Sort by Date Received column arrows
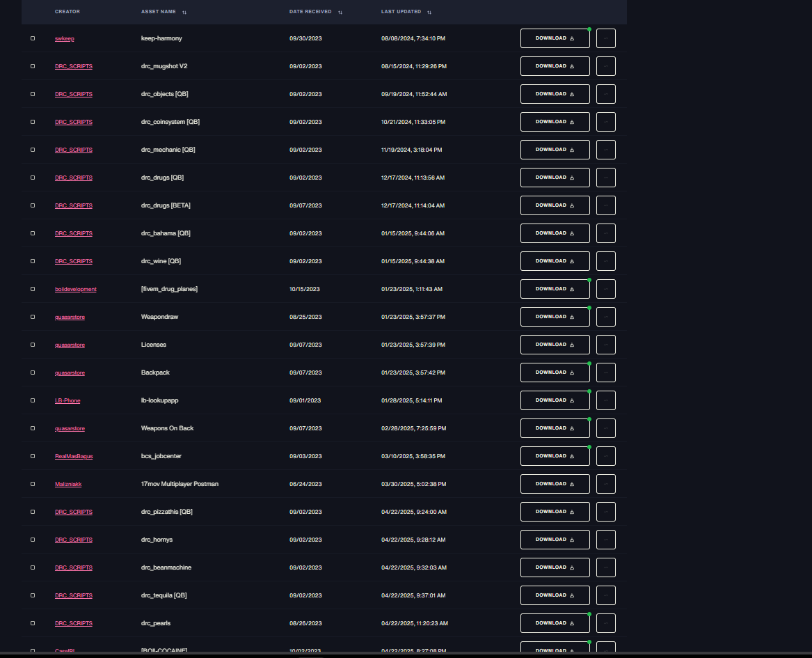The image size is (812, 658). [x=340, y=13]
